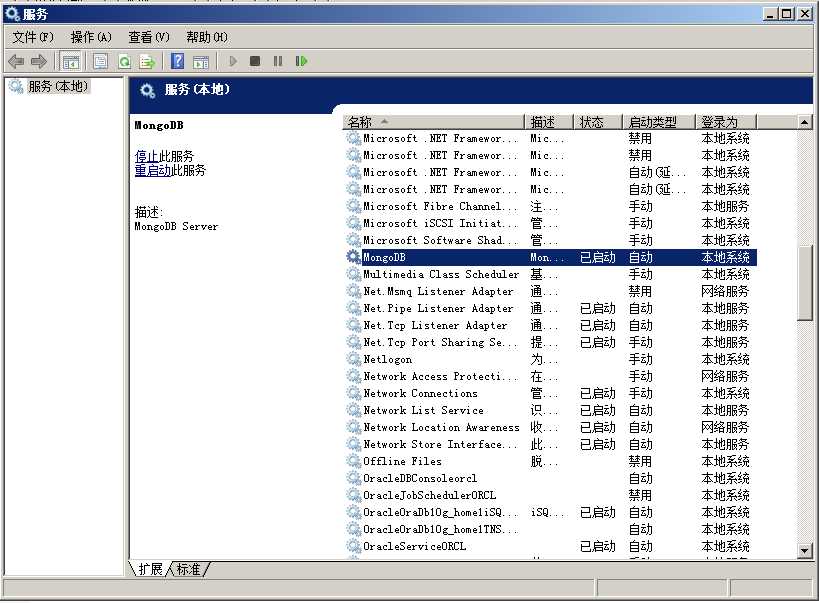Sort by the 名称 column header
The height and width of the screenshot is (603, 819).
click(x=433, y=122)
